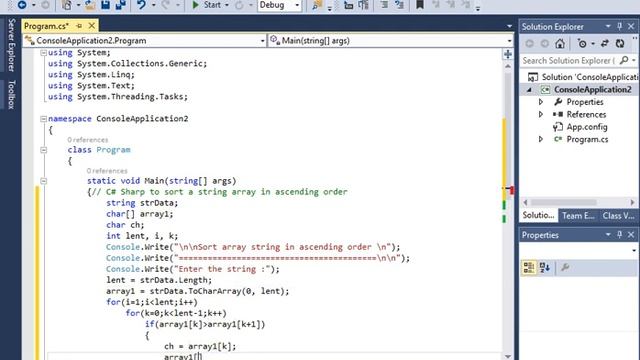Click the bookmark toolbar icon
The image size is (640, 360).
420,5
